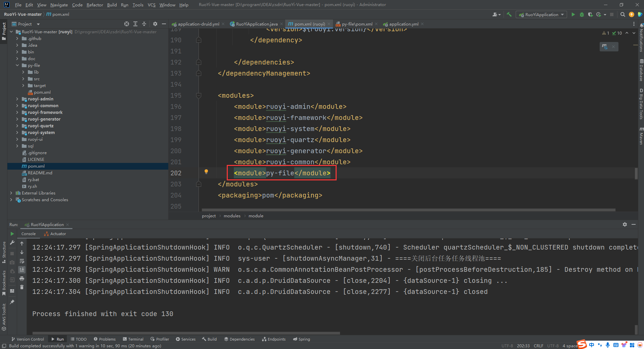Click Up the Stack Trace arrow

(x=22, y=244)
